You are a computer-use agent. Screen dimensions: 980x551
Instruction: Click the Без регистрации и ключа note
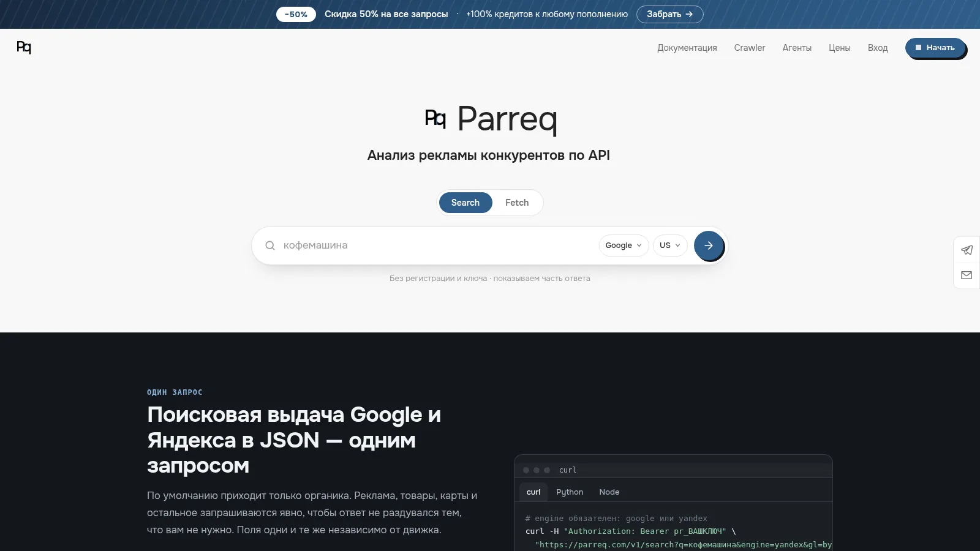tap(490, 279)
